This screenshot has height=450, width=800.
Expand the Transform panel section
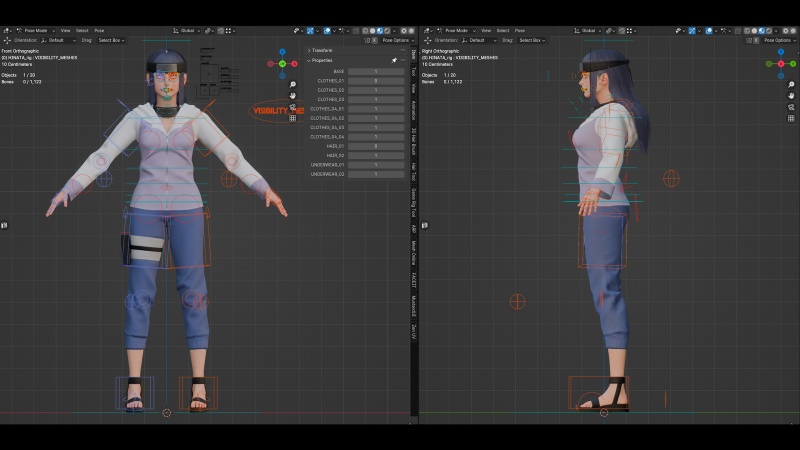click(322, 50)
